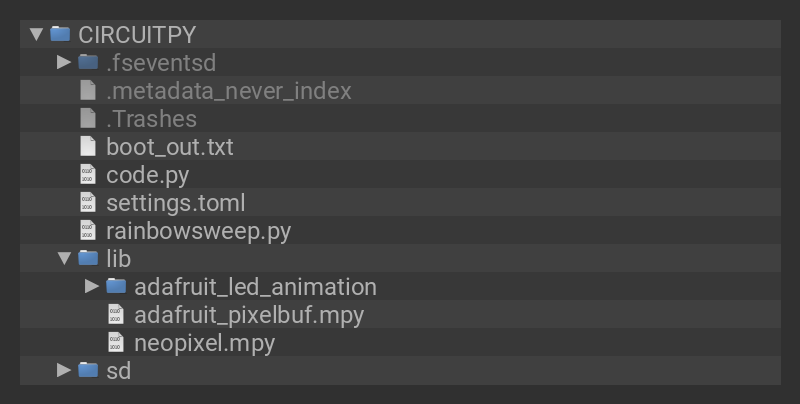The width and height of the screenshot is (800, 404).
Task: Select the .Trashes entry
Action: pos(151,118)
